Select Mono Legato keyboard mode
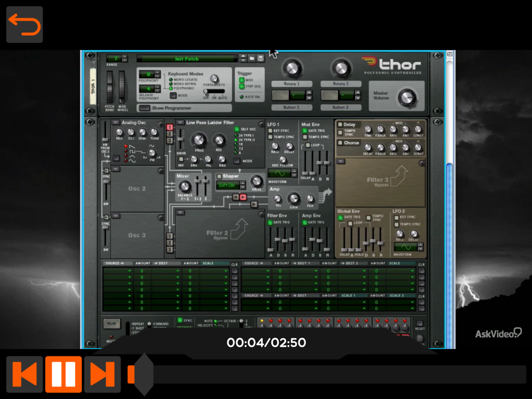 pyautogui.click(x=171, y=80)
